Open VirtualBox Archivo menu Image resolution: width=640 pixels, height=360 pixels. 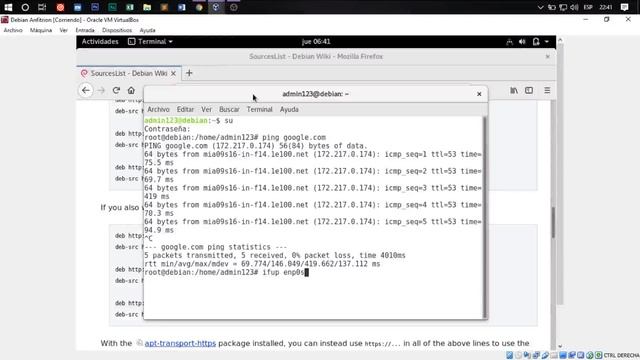click(x=13, y=30)
